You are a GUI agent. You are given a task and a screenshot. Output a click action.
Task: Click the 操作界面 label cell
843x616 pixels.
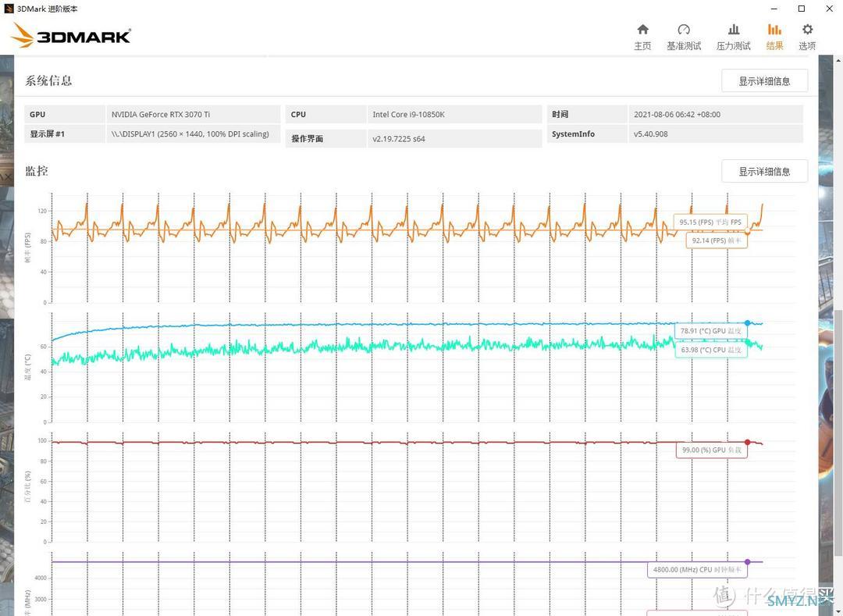(x=325, y=139)
